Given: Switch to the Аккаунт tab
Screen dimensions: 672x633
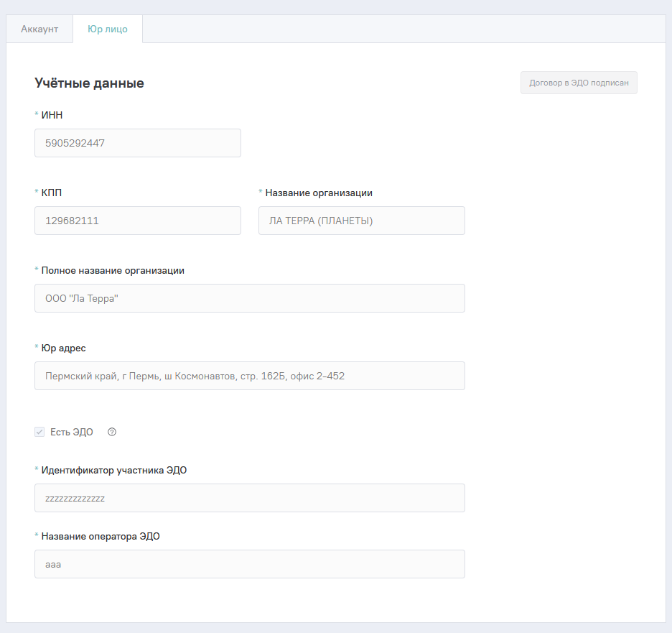Looking at the screenshot, I should click(x=39, y=29).
